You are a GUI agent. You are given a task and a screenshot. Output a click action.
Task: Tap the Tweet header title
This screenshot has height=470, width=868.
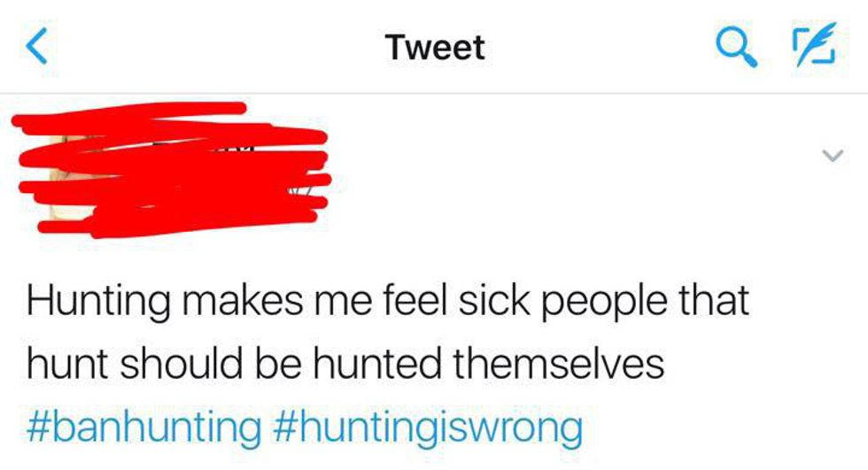pyautogui.click(x=435, y=47)
